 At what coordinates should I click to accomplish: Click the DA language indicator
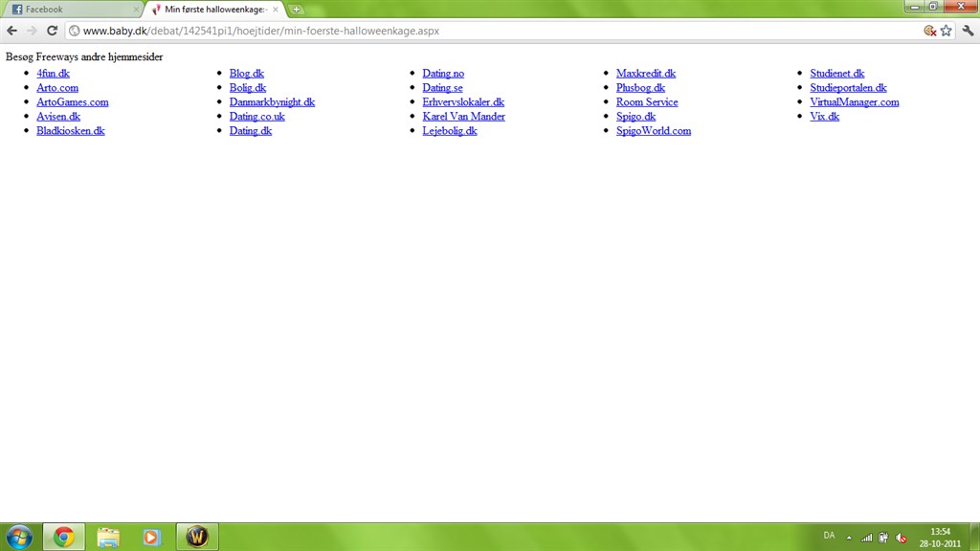pyautogui.click(x=829, y=536)
